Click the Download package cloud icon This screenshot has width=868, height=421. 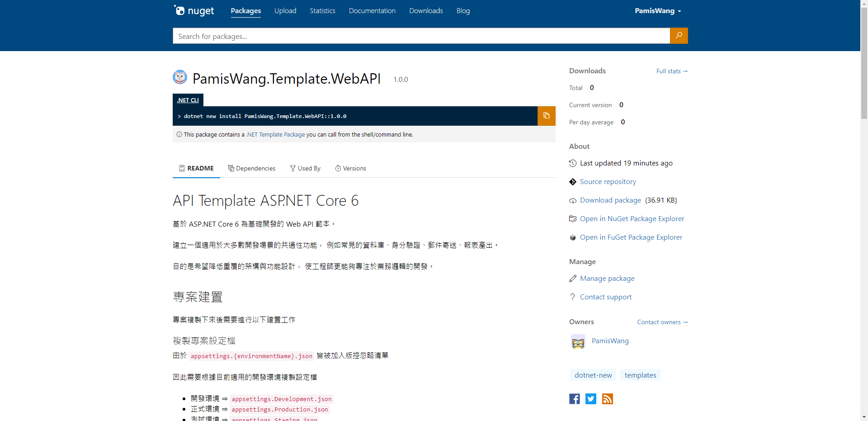tap(573, 200)
